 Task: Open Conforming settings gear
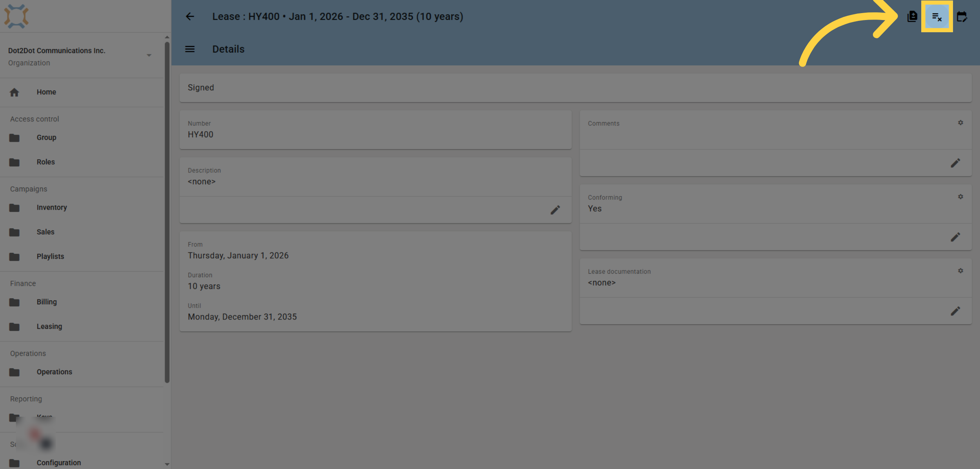pos(960,197)
